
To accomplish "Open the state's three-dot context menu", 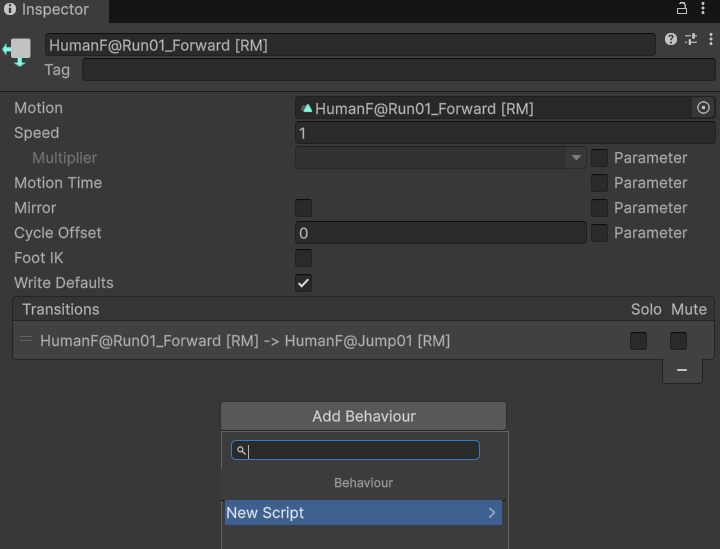I will pyautogui.click(x=710, y=40).
